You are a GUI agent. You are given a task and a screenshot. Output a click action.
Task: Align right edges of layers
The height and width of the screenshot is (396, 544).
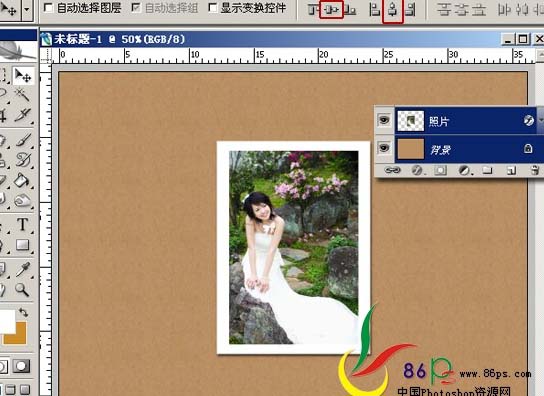coord(410,10)
